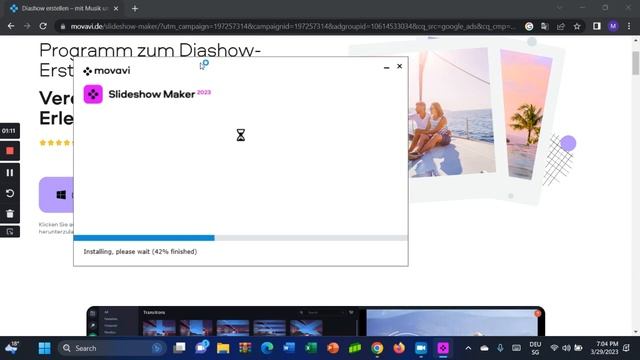This screenshot has width=640, height=360.
Task: Open the Chrome profile avatar M
Action: click(613, 26)
